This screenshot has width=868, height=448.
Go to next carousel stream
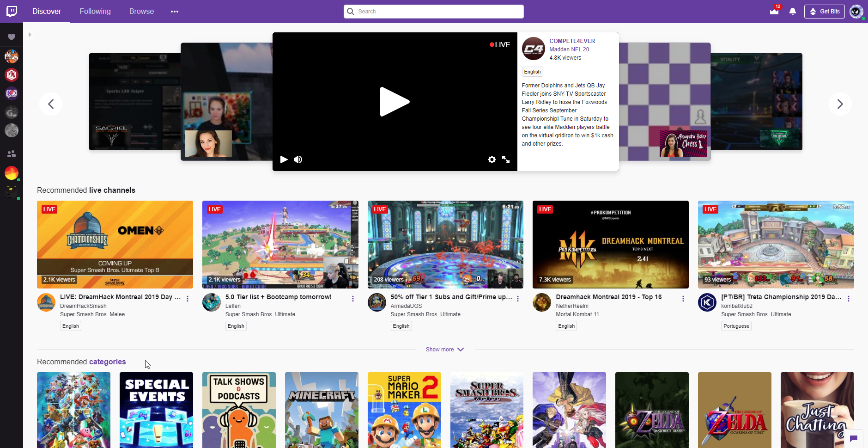coord(840,104)
